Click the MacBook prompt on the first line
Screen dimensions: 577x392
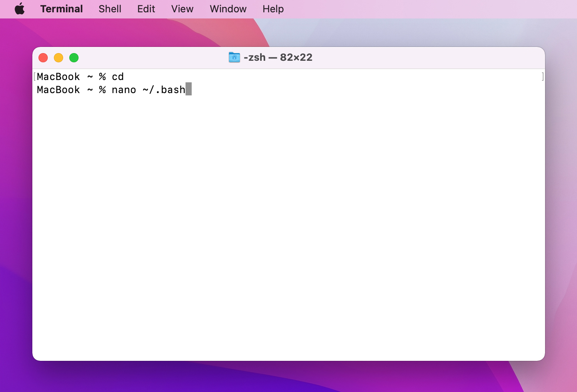pos(58,76)
